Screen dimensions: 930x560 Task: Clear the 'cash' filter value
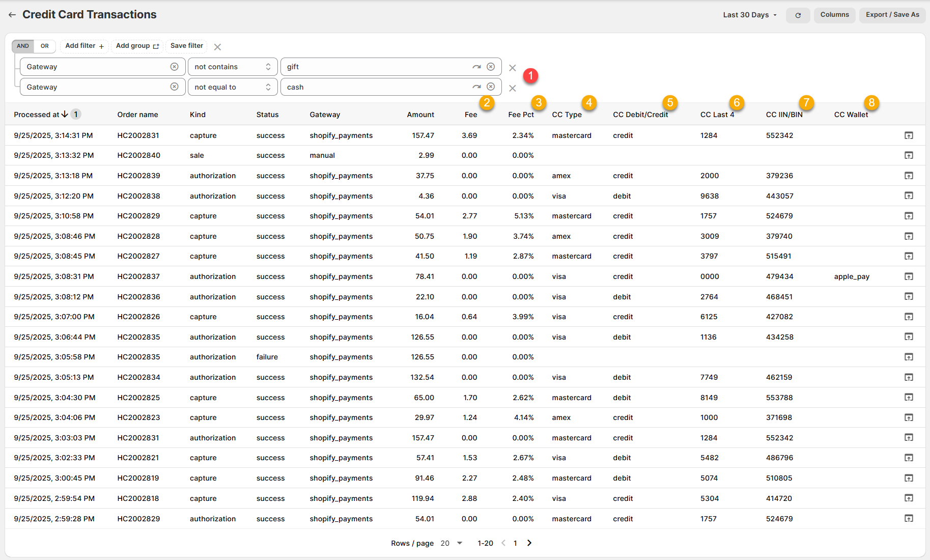491,87
